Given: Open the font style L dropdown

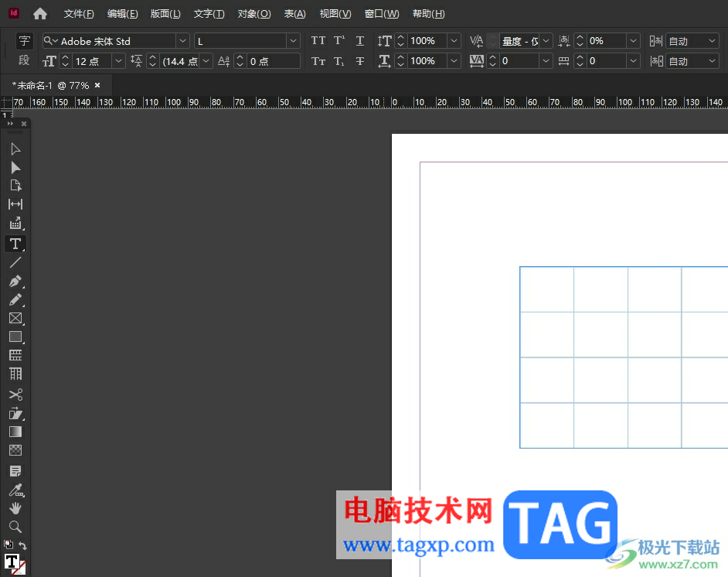Looking at the screenshot, I should tap(293, 41).
